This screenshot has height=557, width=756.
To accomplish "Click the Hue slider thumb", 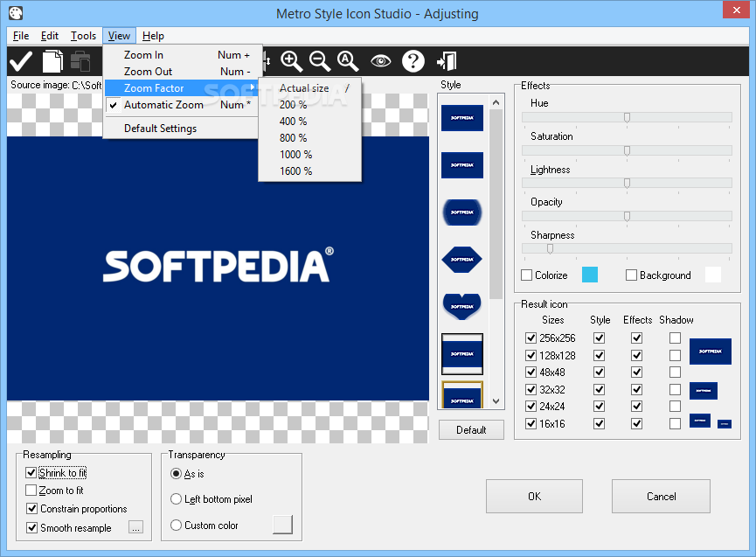I will 627,117.
